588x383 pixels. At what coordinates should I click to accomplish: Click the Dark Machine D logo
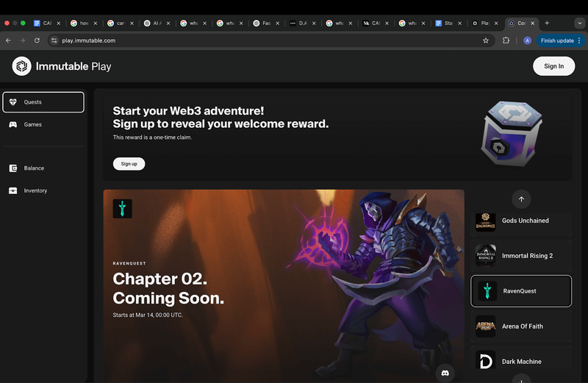pyautogui.click(x=486, y=360)
